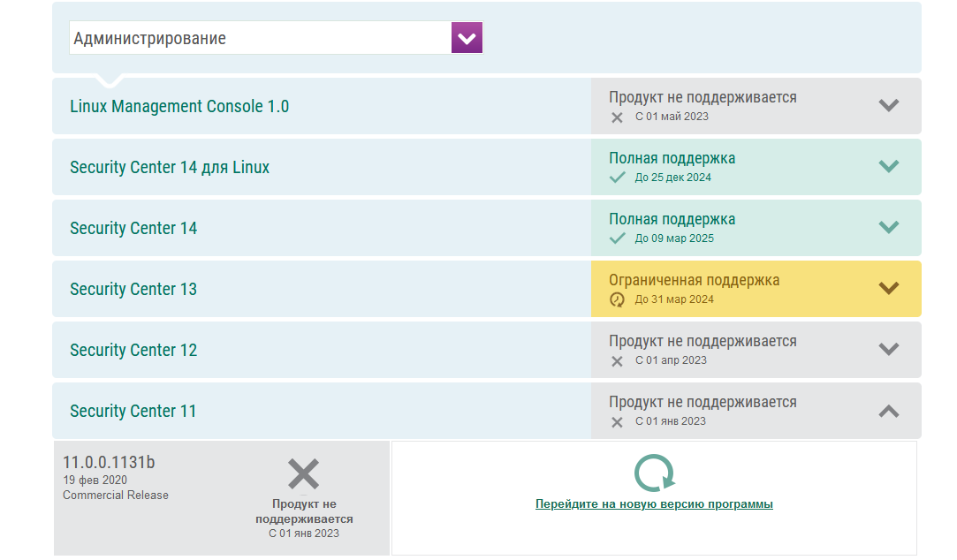This screenshot has width=957, height=560.
Task: Expand the Security Center 14 row chevron
Action: point(889,227)
